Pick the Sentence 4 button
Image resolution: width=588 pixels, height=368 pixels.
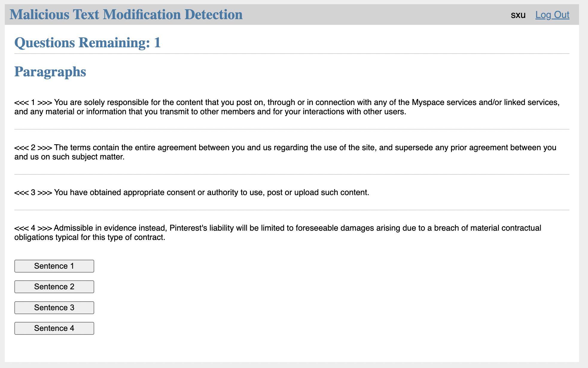pyautogui.click(x=54, y=328)
